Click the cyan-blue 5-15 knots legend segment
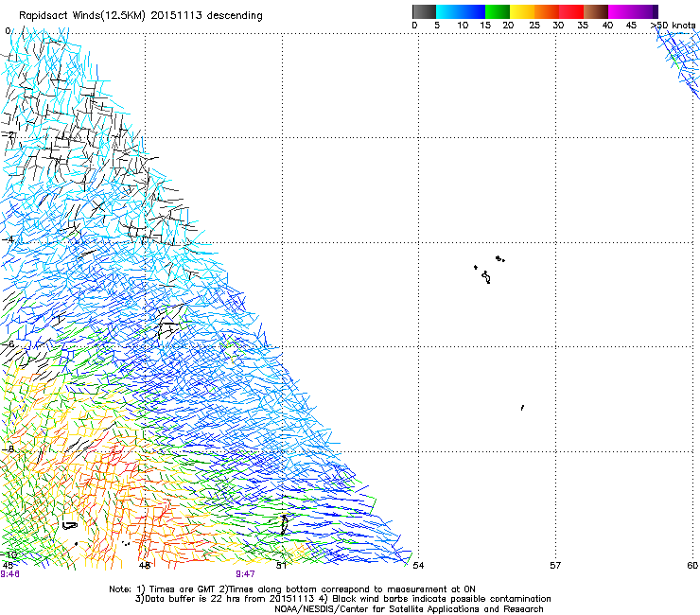The width and height of the screenshot is (700, 615). 461,11
